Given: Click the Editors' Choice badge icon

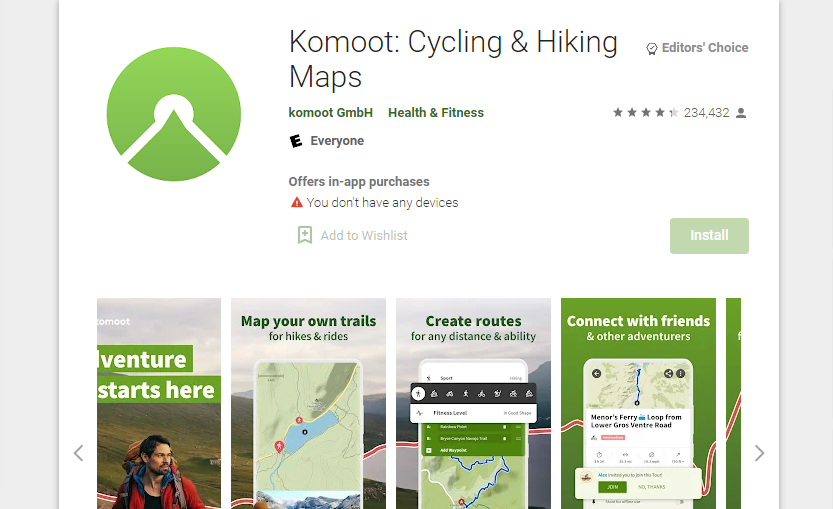Looking at the screenshot, I should tap(652, 49).
